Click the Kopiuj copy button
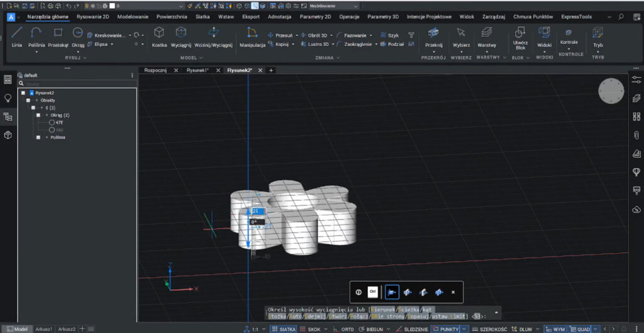 [x=279, y=44]
